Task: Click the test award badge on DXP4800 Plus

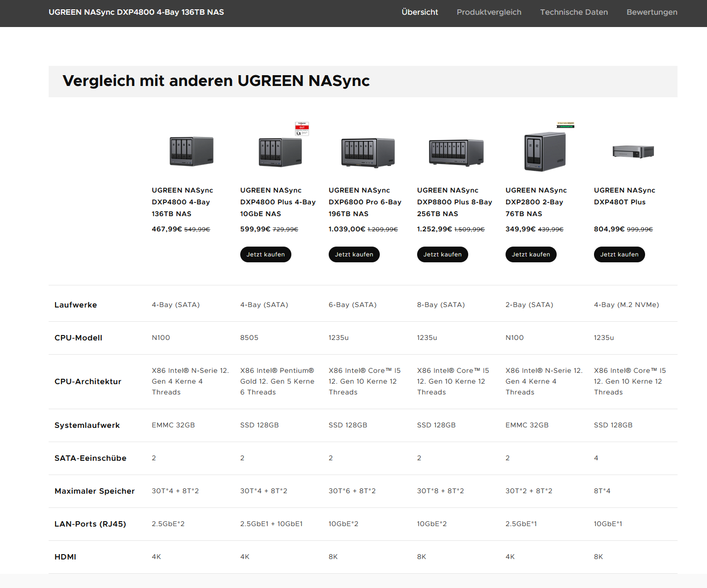Action: coord(302,129)
